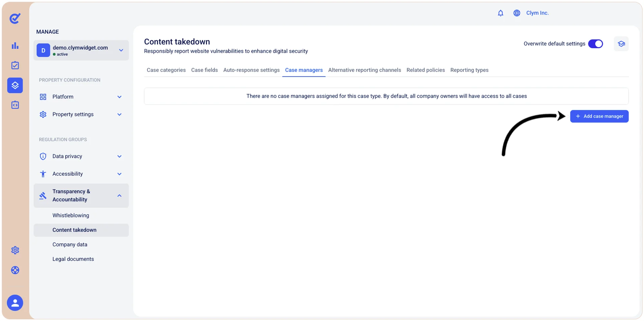Click the Content takedown page heading

pyautogui.click(x=177, y=42)
